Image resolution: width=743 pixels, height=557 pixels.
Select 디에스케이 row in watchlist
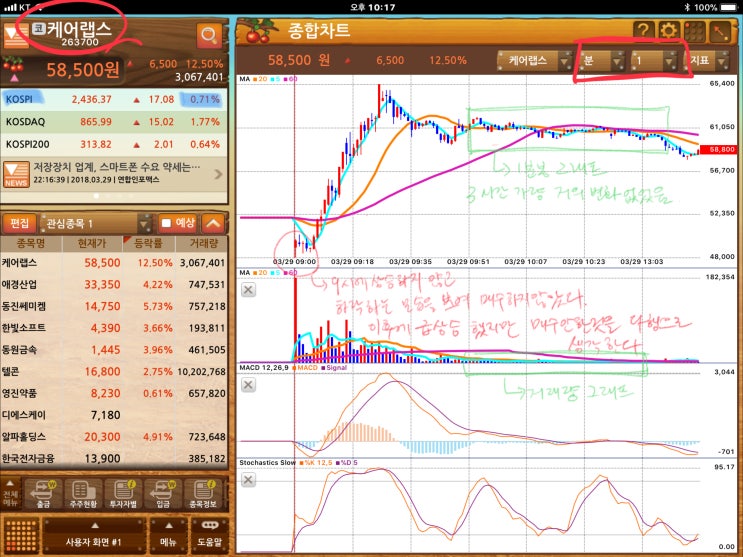point(114,415)
